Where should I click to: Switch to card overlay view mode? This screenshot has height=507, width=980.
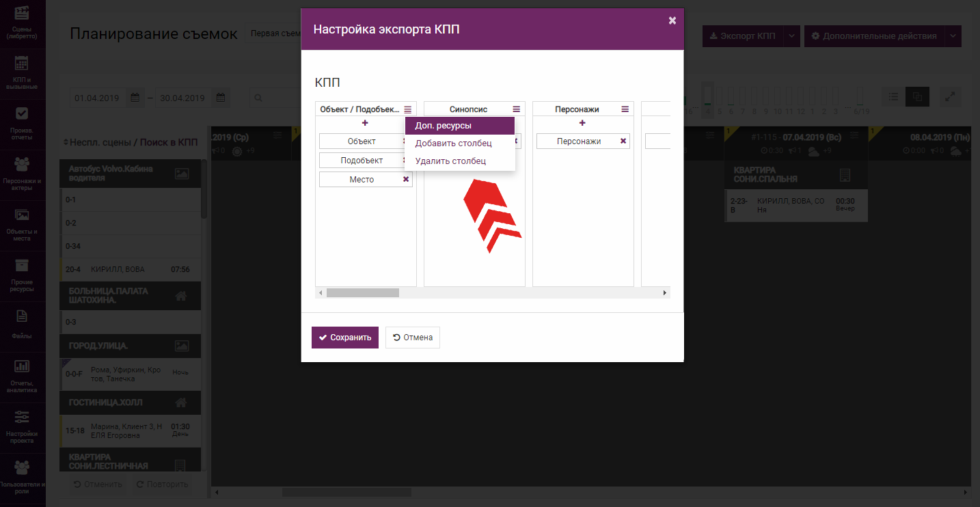(x=917, y=97)
